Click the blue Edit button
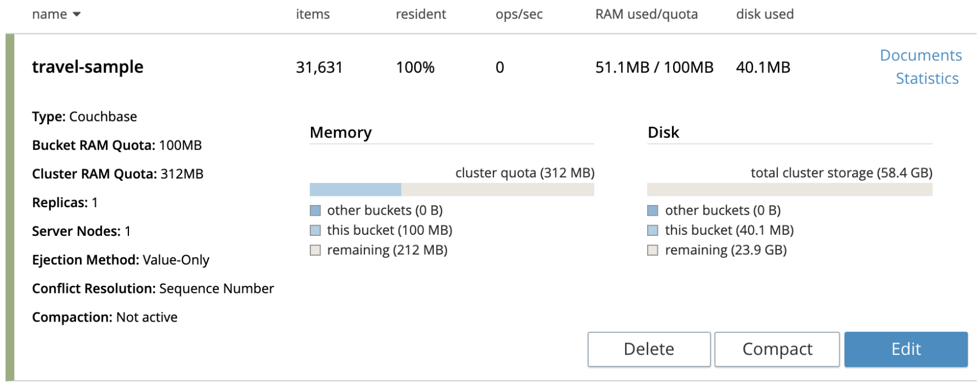This screenshot has height=384, width=980. click(905, 349)
